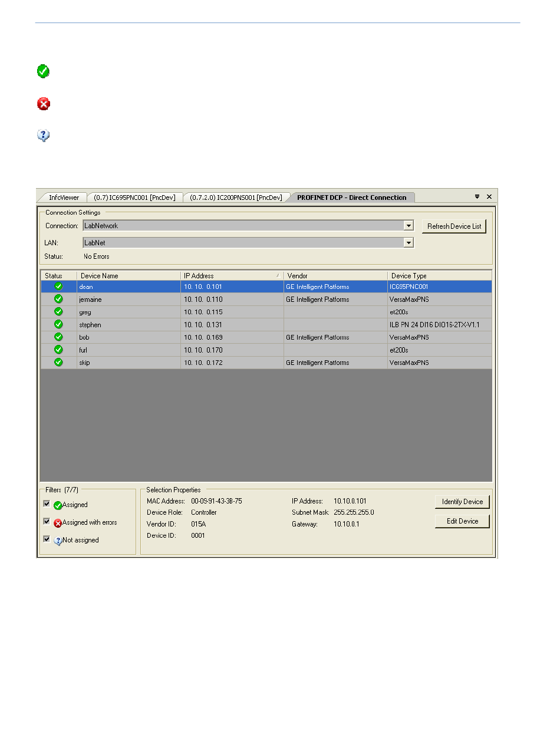
Task: Switch to the (0.7.2.0) IC200PNS001 tab
Action: 236,198
